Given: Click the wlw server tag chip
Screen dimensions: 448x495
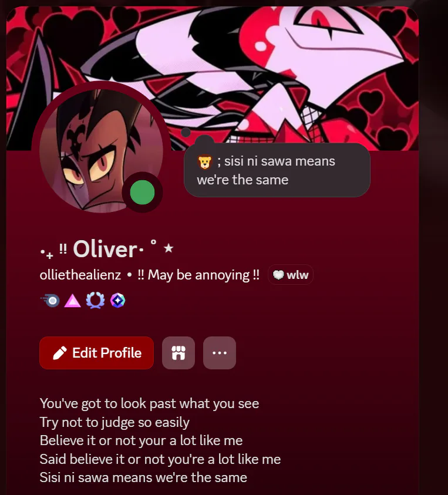Looking at the screenshot, I should (x=291, y=275).
